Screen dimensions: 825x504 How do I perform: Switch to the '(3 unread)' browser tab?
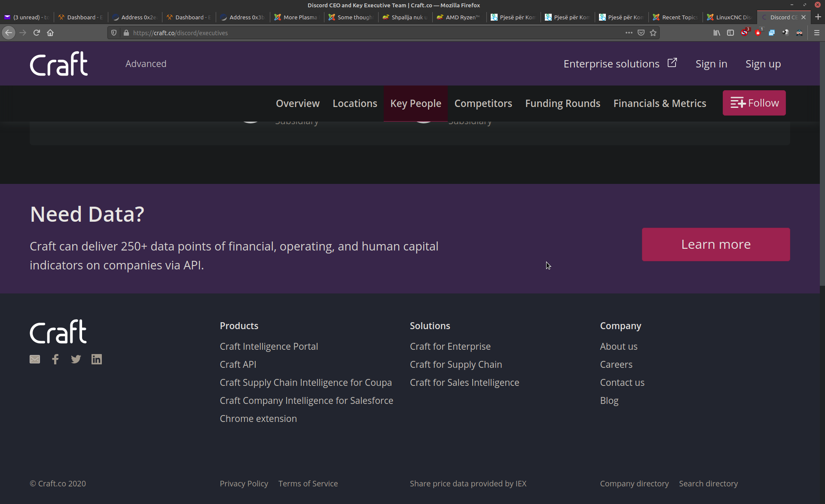27,17
